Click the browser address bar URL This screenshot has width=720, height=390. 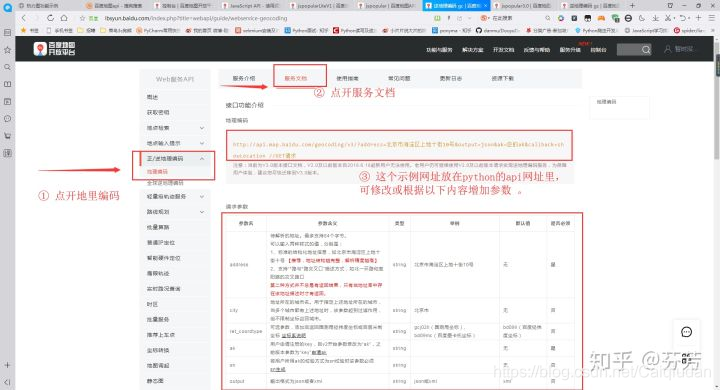click(196, 18)
